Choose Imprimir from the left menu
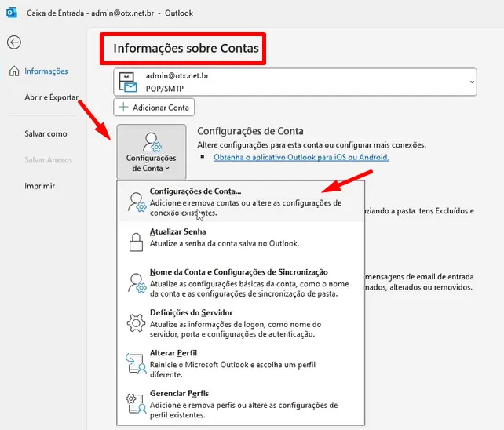Viewport: 504px width, 430px height. (x=39, y=186)
